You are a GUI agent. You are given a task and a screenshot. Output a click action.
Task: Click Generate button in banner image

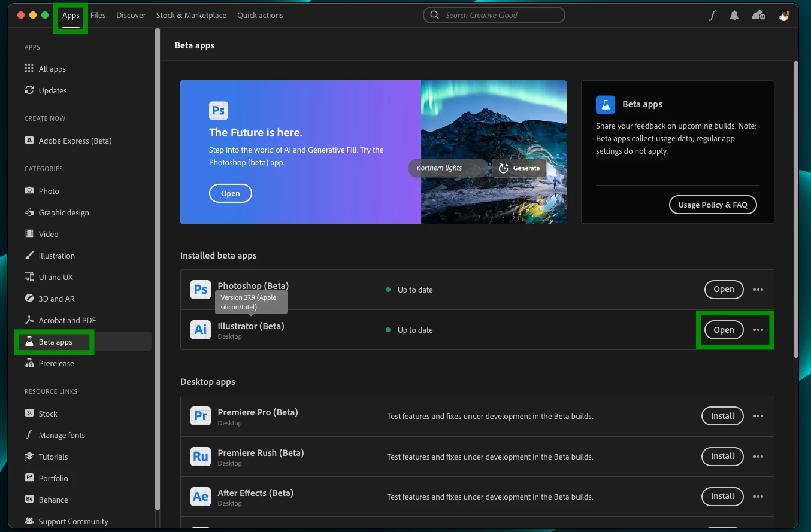coord(519,168)
